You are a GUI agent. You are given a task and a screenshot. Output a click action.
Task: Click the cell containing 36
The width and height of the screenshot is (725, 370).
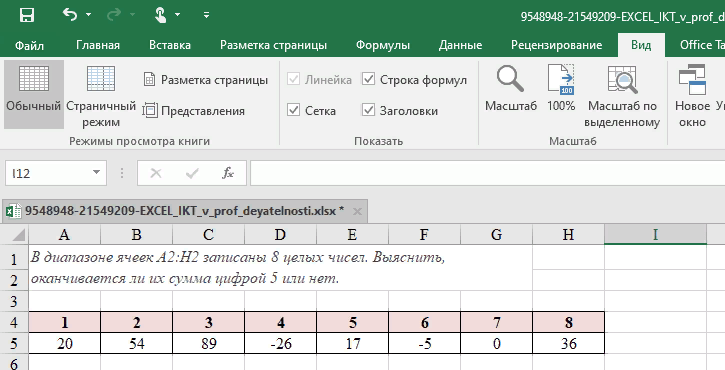pos(569,344)
